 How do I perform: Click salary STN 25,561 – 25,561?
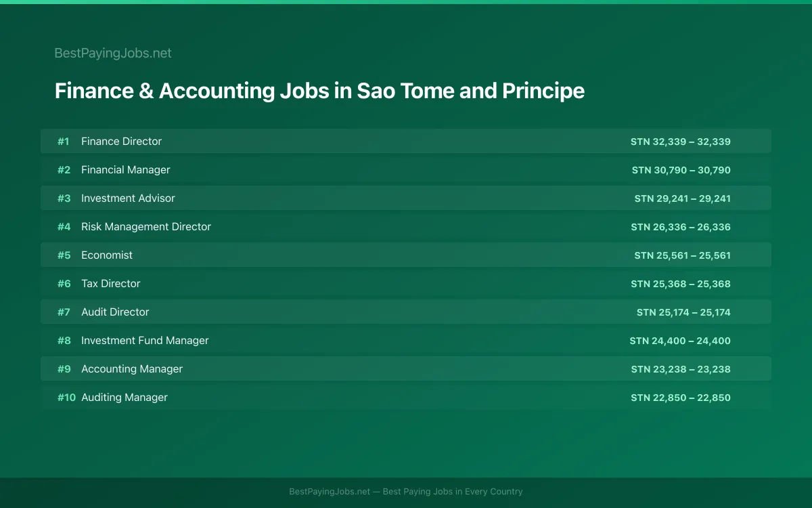click(683, 255)
